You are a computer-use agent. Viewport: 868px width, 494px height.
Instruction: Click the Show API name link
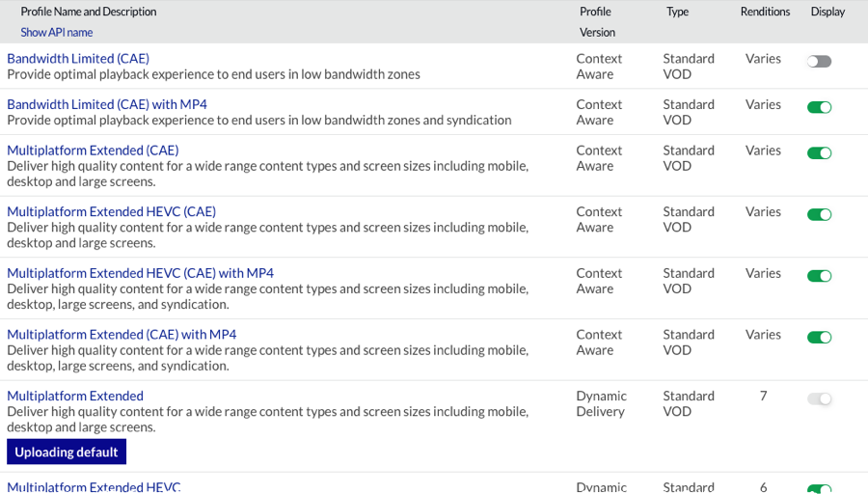(57, 32)
